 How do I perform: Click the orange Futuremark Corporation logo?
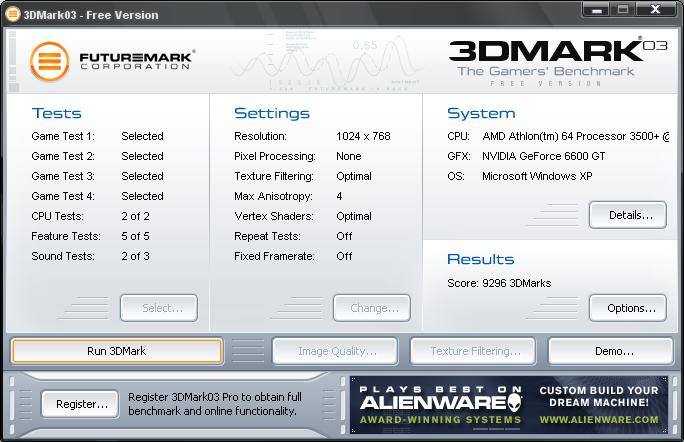click(49, 61)
